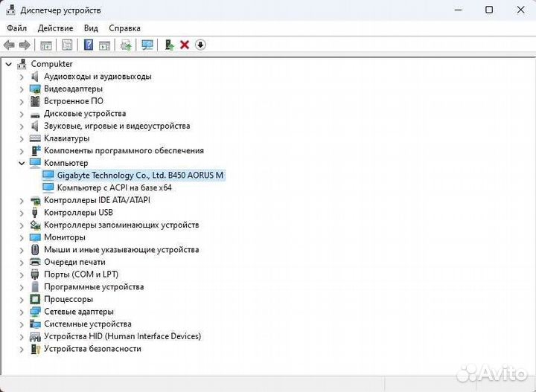This screenshot has width=536, height=392.
Task: Click scan for hardware changes monitor icon
Action: 147,45
